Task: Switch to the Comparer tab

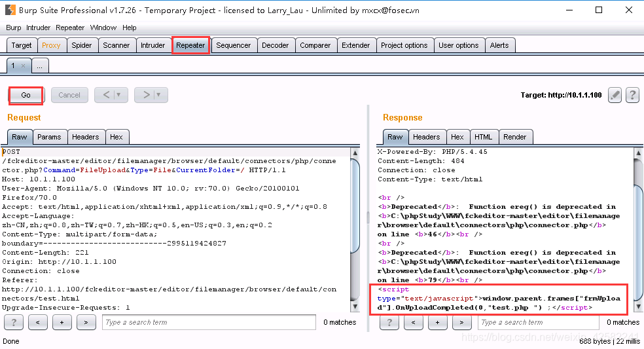Action: coord(315,45)
